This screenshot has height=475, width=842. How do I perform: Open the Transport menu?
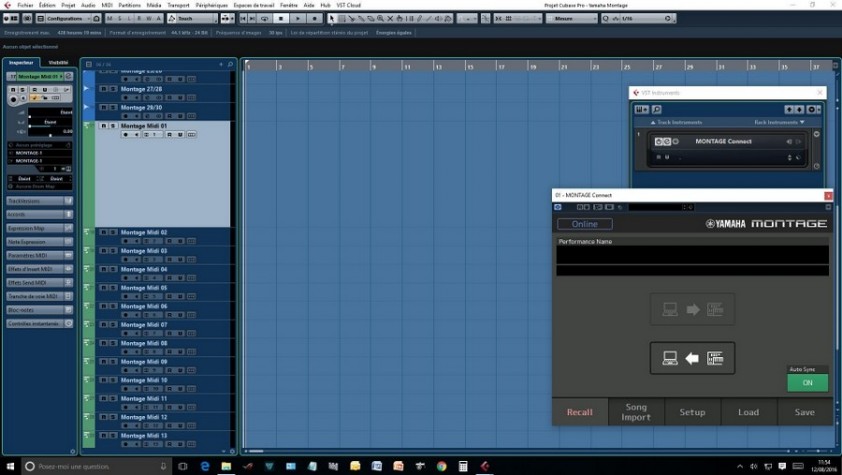178,5
